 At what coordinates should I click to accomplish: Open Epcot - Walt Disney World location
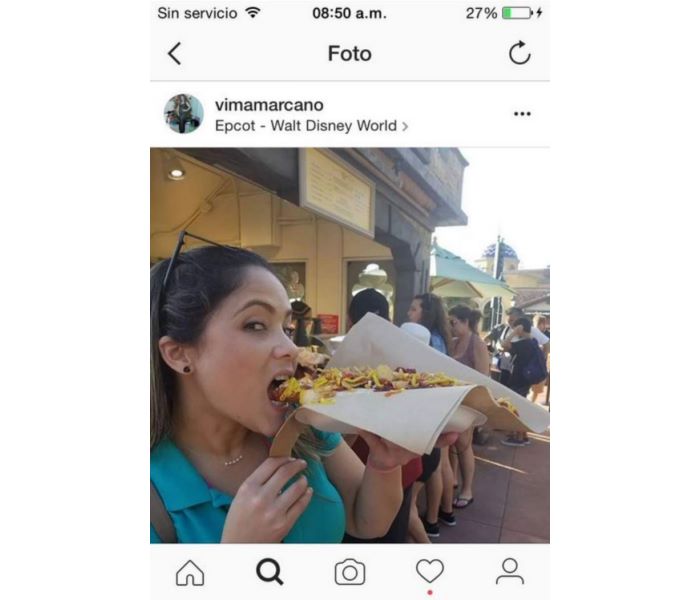tap(306, 126)
